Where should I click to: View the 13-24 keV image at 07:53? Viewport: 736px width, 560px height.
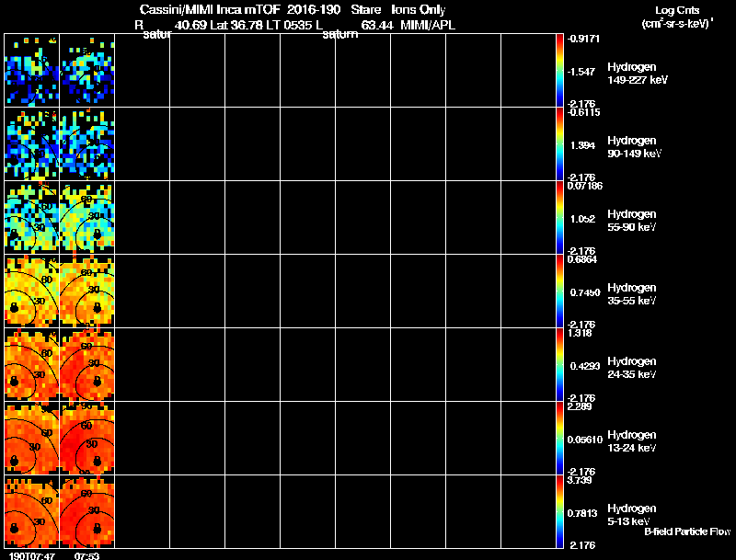click(x=87, y=439)
